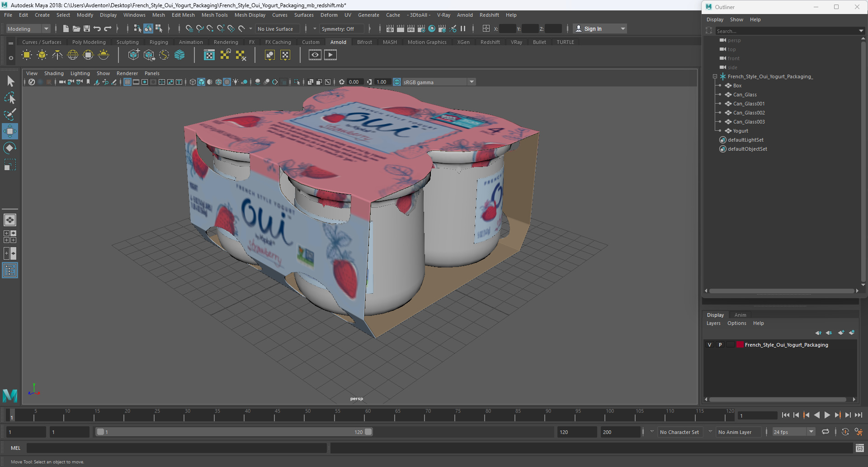Select the arrow Select tool
The image size is (868, 467).
(x=10, y=81)
